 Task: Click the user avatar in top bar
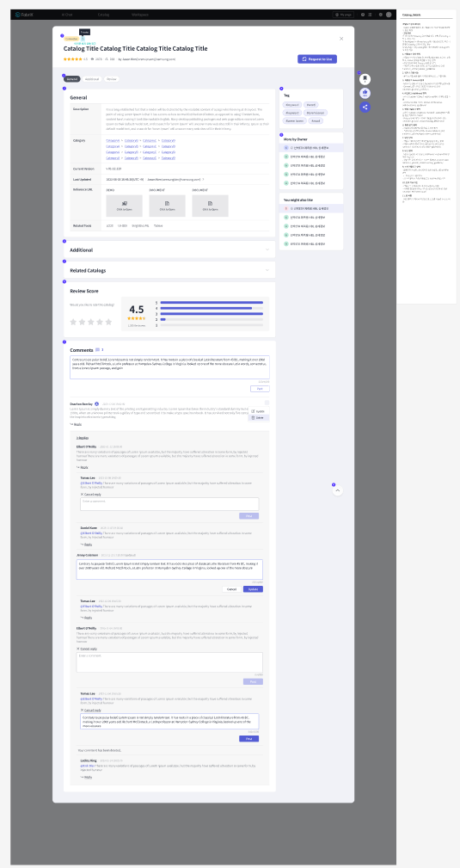click(389, 15)
